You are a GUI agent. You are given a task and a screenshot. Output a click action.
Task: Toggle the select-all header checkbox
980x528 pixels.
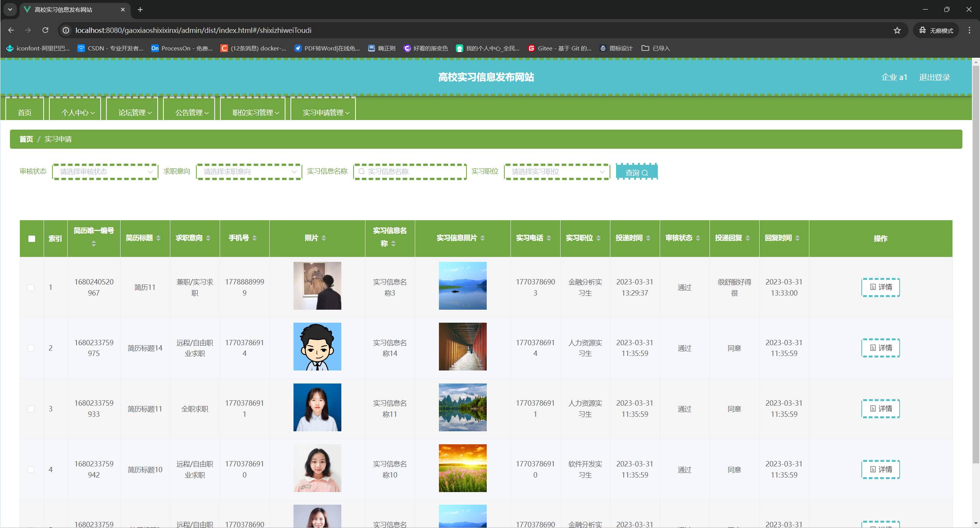(x=32, y=239)
